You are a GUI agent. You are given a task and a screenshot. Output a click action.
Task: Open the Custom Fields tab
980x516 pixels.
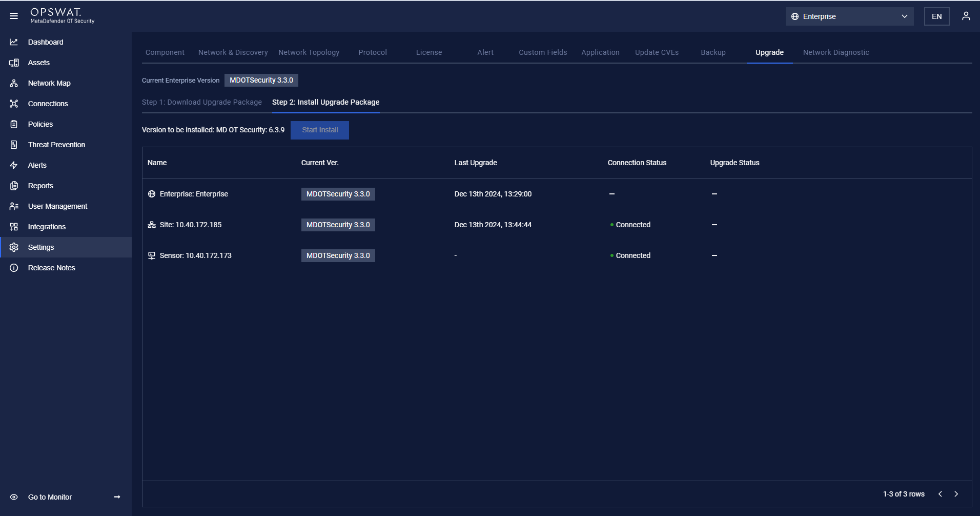pyautogui.click(x=543, y=52)
